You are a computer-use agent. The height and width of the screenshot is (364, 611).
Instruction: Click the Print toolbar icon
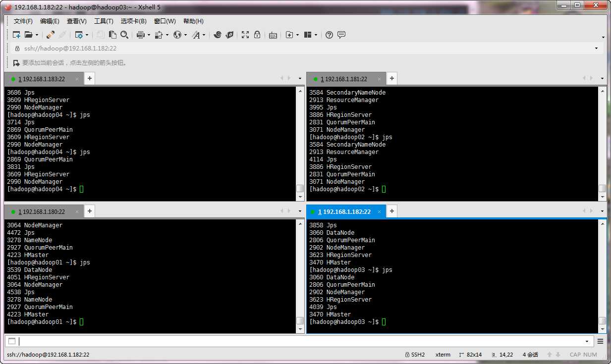coord(140,35)
